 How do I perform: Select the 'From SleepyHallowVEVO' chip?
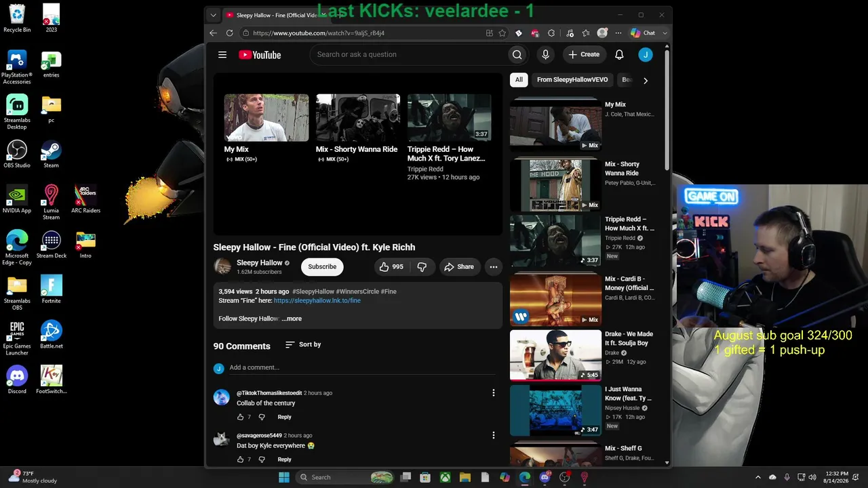572,80
